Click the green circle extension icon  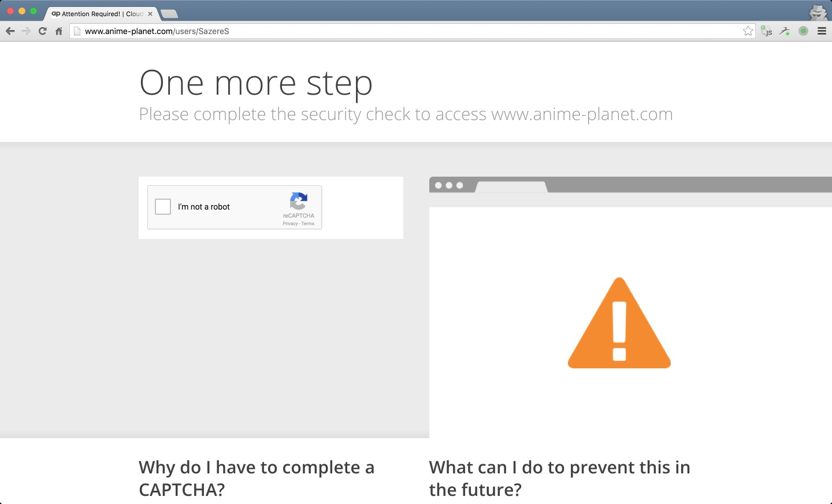coord(803,31)
